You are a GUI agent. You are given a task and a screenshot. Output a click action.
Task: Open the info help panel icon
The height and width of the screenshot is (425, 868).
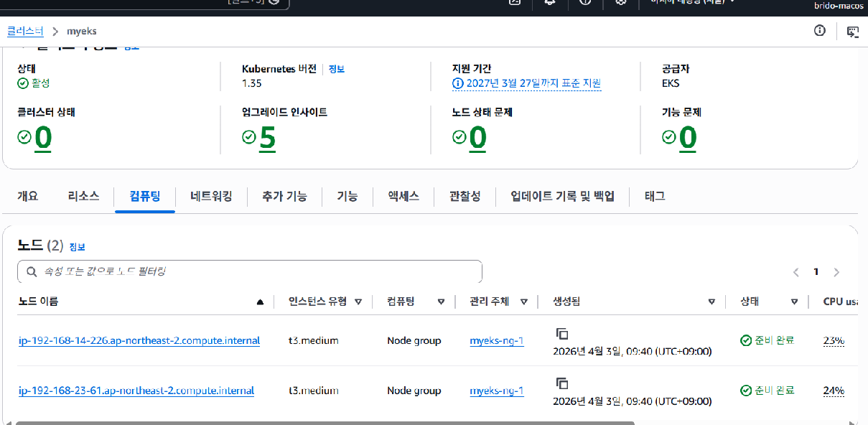[x=820, y=31]
